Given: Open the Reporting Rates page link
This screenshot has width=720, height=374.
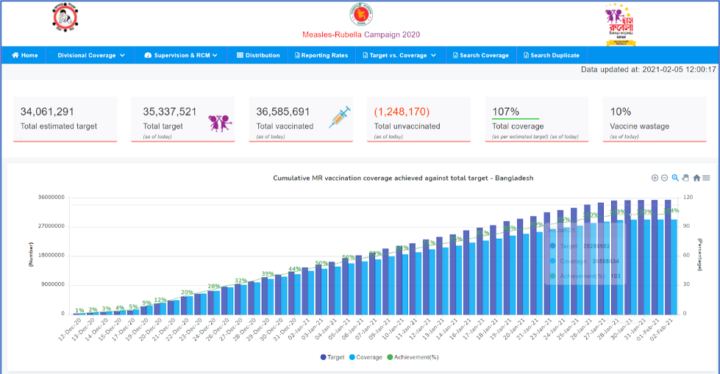Looking at the screenshot, I should 321,55.
